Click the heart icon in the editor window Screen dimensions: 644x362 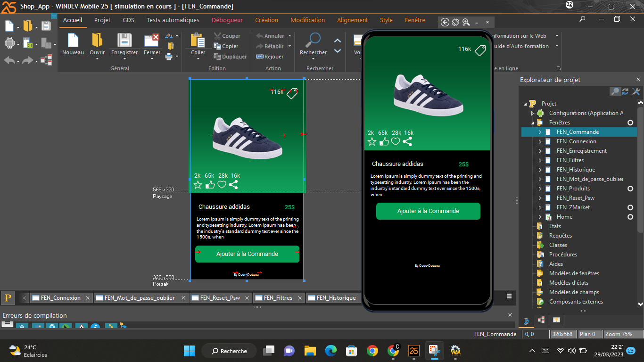click(222, 185)
